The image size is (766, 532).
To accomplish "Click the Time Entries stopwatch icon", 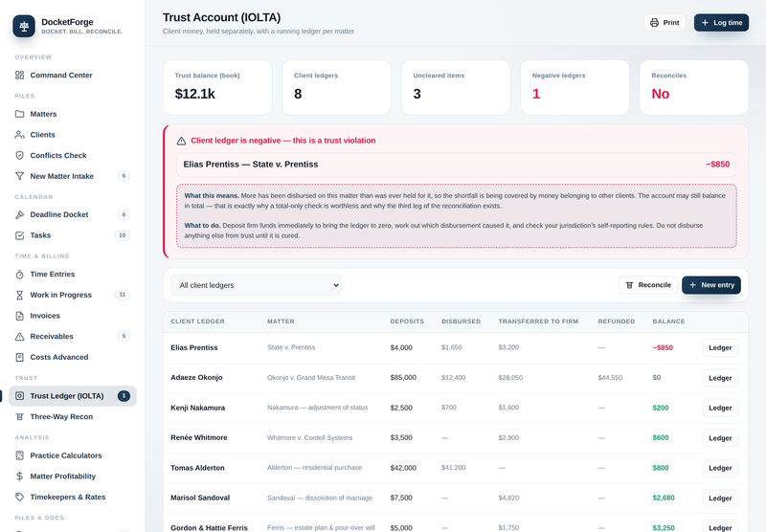I will click(x=19, y=275).
